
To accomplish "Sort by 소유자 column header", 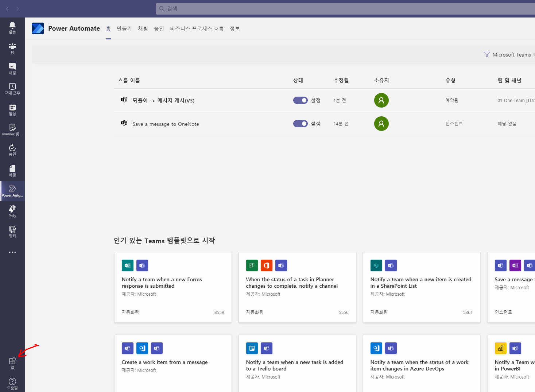I will pos(382,81).
